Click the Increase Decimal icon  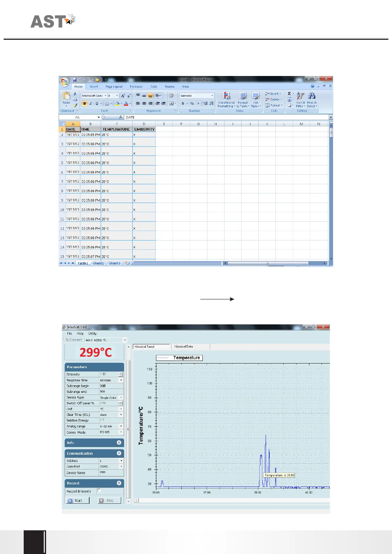click(205, 103)
